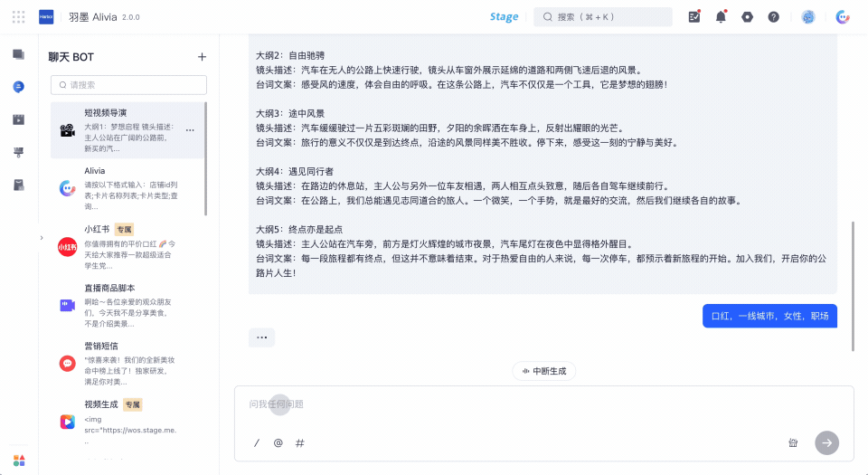Click the 视频生成 play avatar icon
This screenshot has width=868, height=475.
pos(68,422)
